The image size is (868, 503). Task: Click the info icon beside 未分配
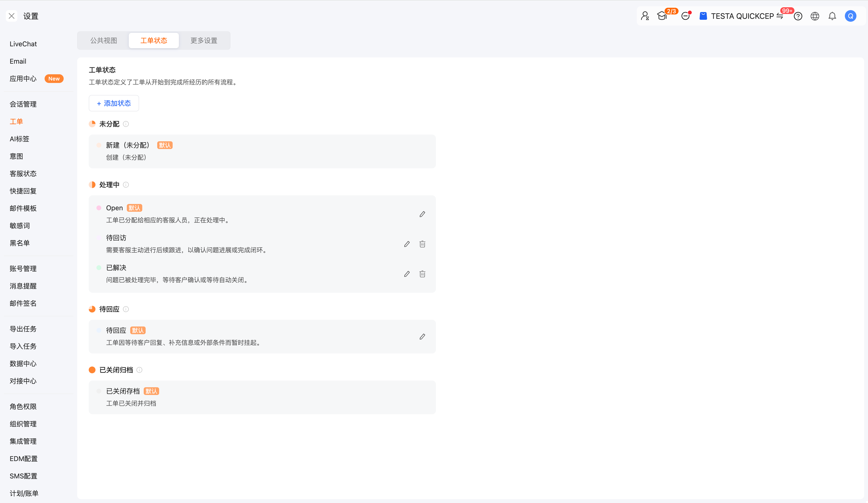click(x=126, y=124)
